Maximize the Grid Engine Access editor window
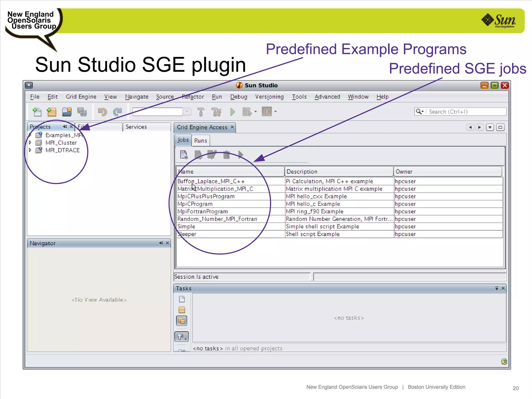 [500, 127]
